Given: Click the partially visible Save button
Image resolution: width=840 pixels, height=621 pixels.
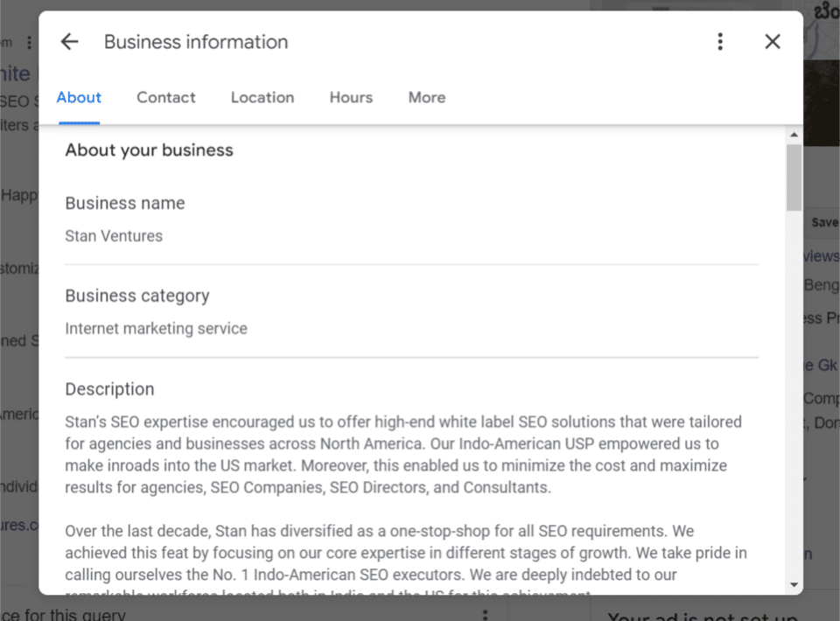Looking at the screenshot, I should click(x=823, y=222).
